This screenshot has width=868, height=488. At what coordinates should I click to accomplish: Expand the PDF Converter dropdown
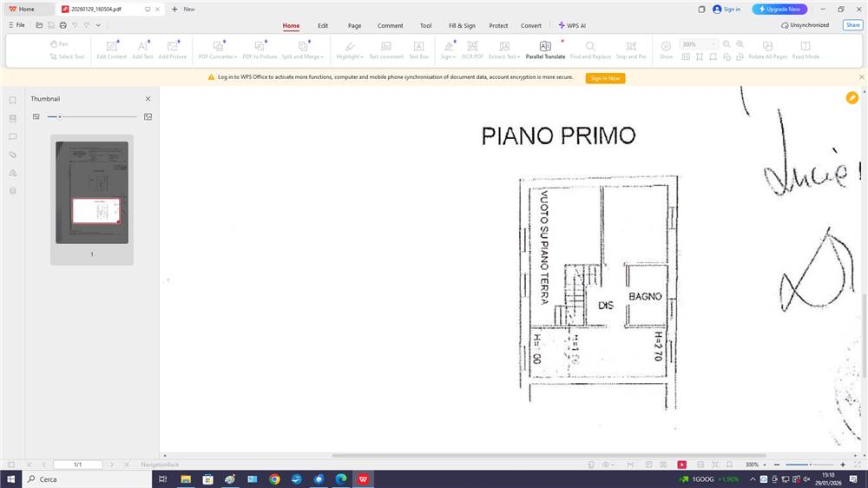pos(217,49)
